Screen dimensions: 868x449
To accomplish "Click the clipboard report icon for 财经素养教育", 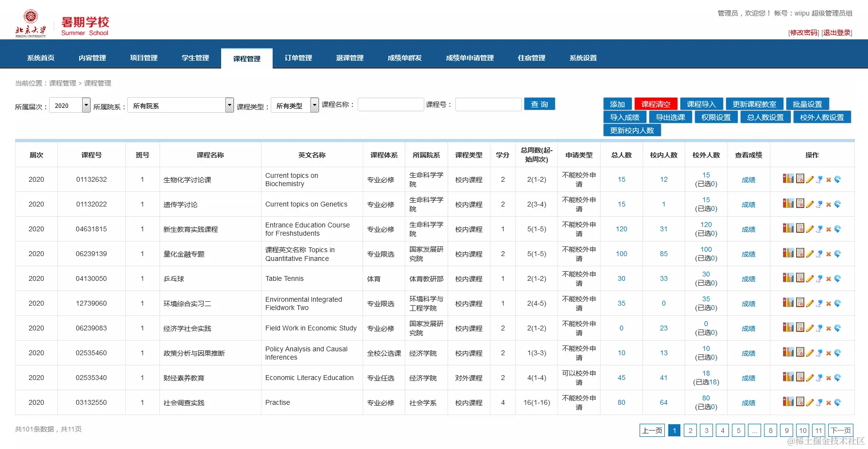I will click(x=800, y=378).
